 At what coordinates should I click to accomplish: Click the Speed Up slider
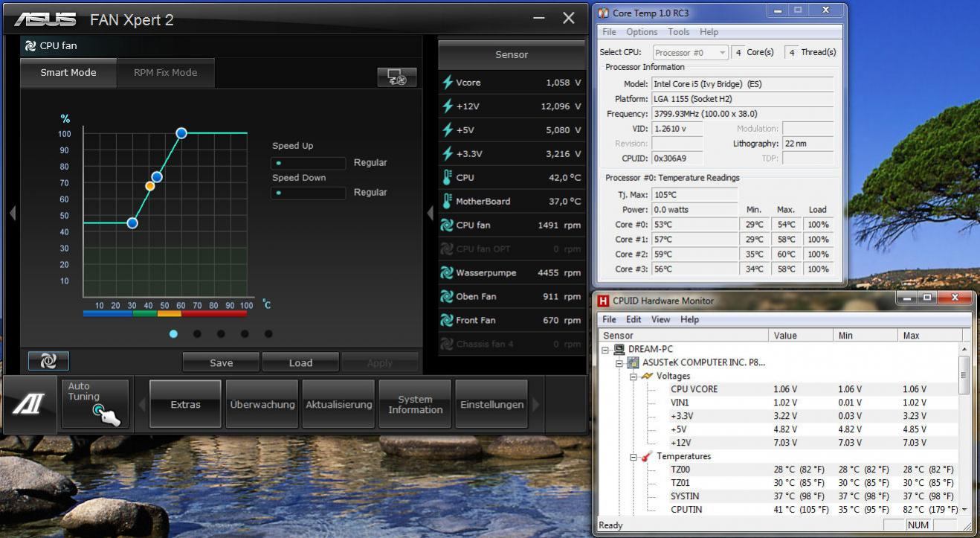pyautogui.click(x=308, y=163)
